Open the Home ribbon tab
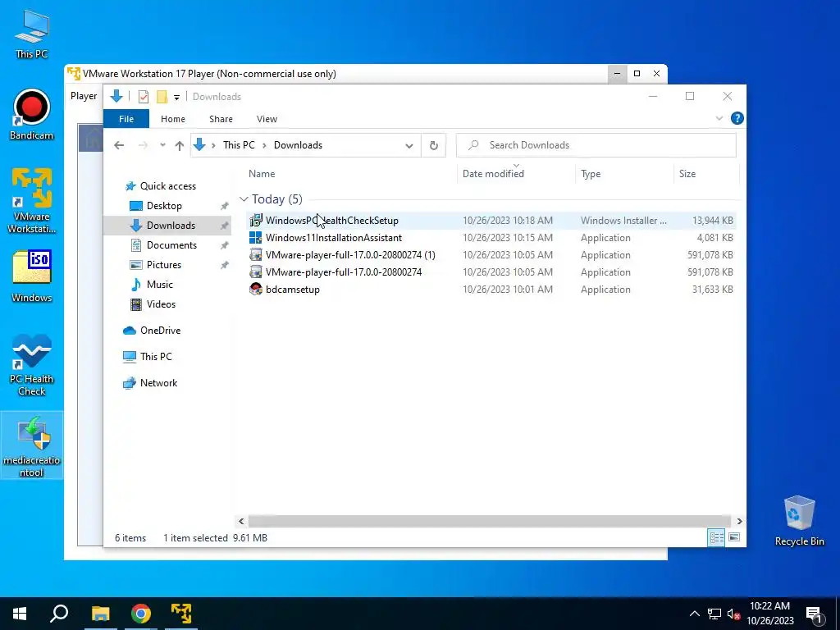 173,119
